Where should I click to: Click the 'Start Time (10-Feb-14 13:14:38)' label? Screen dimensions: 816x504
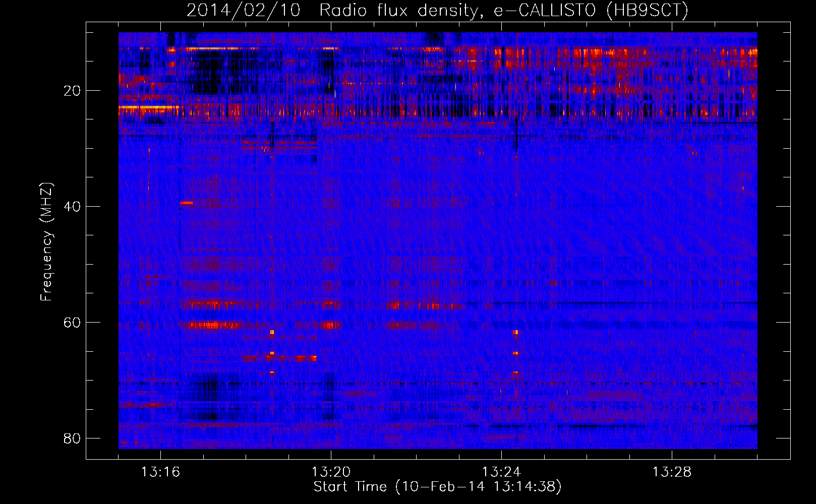[x=437, y=487]
